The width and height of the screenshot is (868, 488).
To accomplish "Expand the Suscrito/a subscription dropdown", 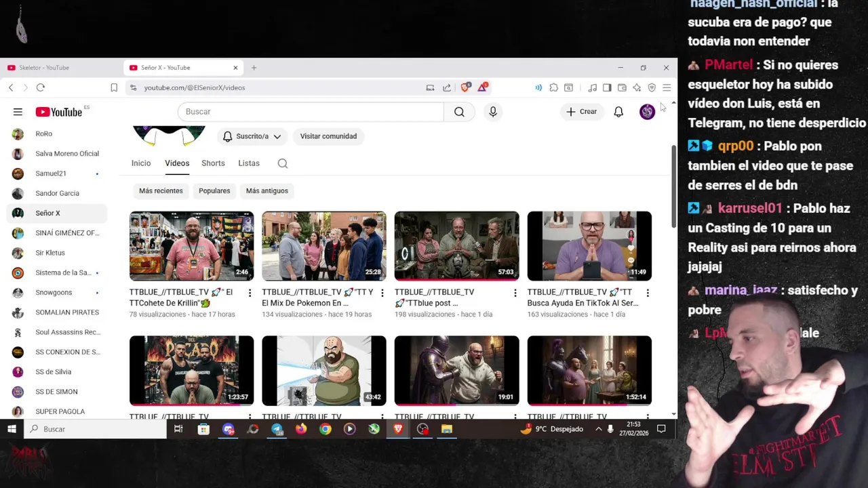I will (252, 136).
